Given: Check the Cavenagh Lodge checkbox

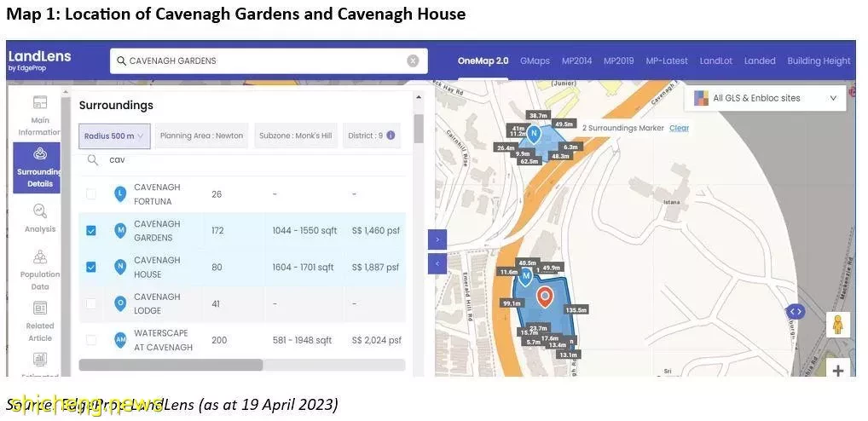Looking at the screenshot, I should [x=90, y=303].
